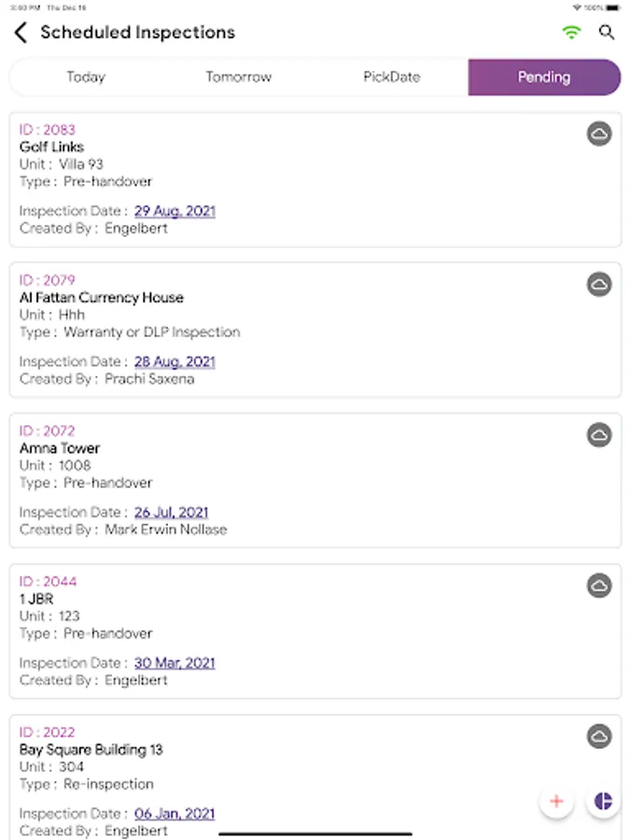Tap cloud icon on Amna Tower card
This screenshot has height=840, width=630.
pyautogui.click(x=599, y=435)
